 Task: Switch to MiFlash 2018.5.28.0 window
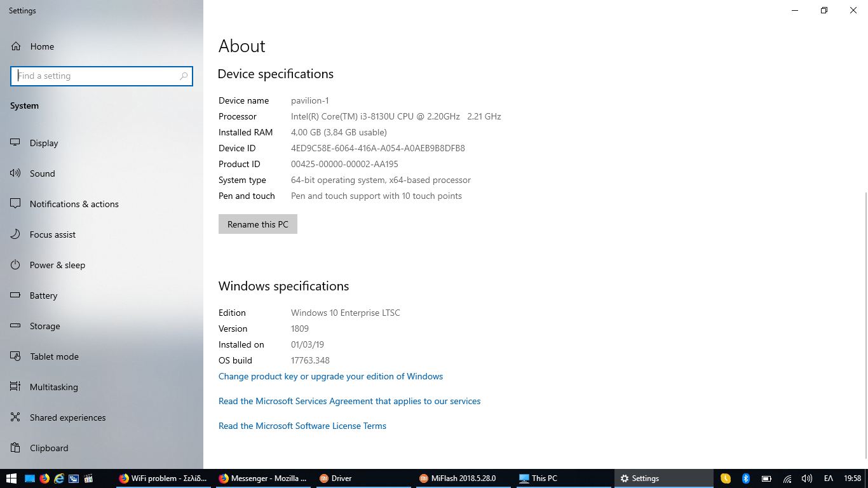[463, 478]
